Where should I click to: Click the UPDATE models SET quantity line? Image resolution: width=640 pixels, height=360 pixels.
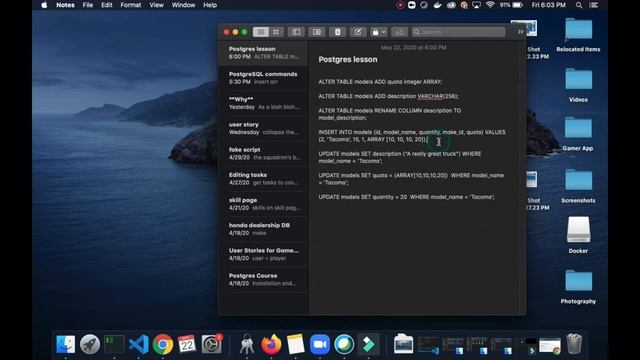click(x=407, y=197)
